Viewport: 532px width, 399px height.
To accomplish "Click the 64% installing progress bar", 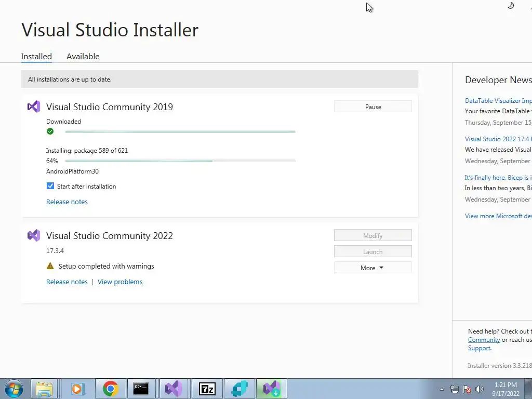I will pos(180,161).
